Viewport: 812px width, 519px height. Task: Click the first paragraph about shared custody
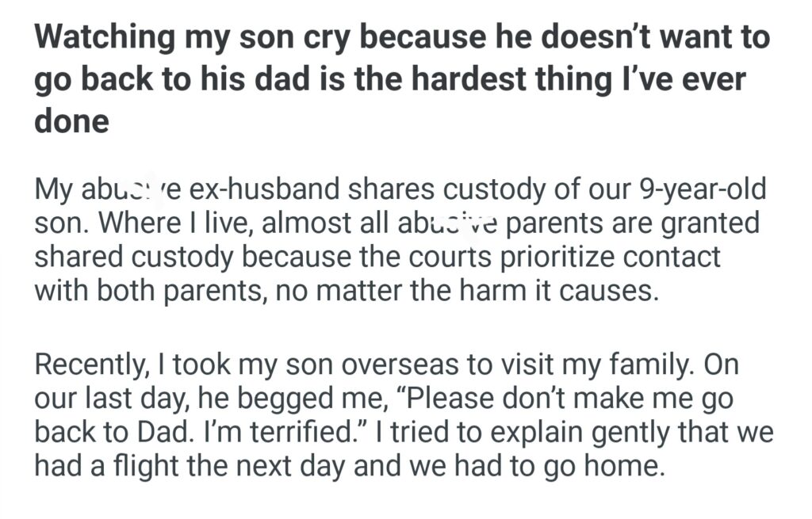click(x=396, y=241)
